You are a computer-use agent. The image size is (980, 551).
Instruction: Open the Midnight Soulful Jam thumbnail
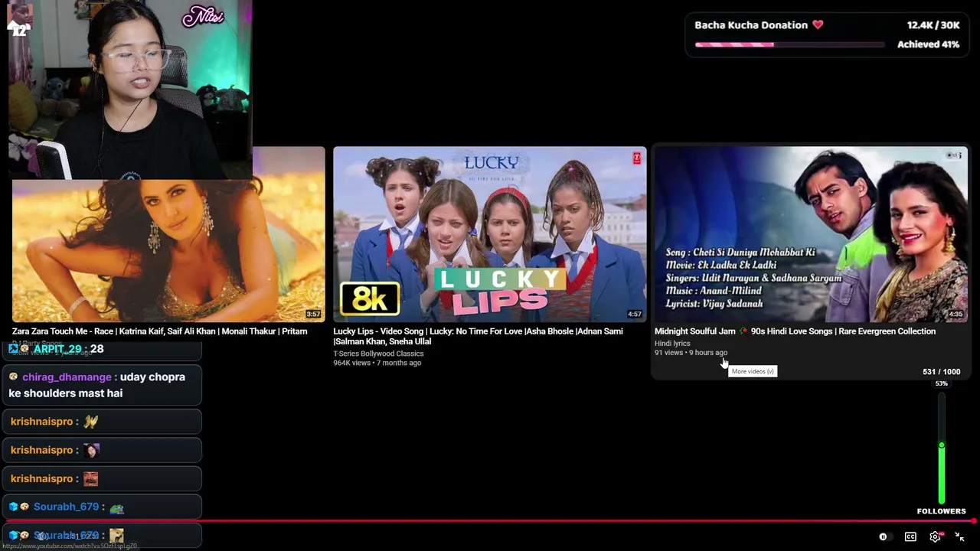(811, 234)
